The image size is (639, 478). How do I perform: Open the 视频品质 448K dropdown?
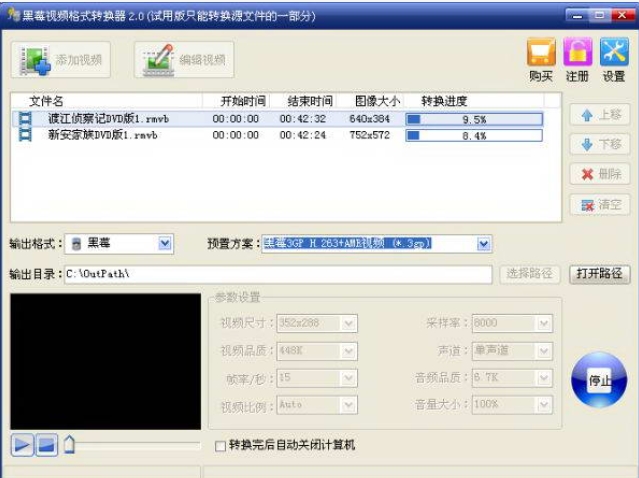[348, 351]
